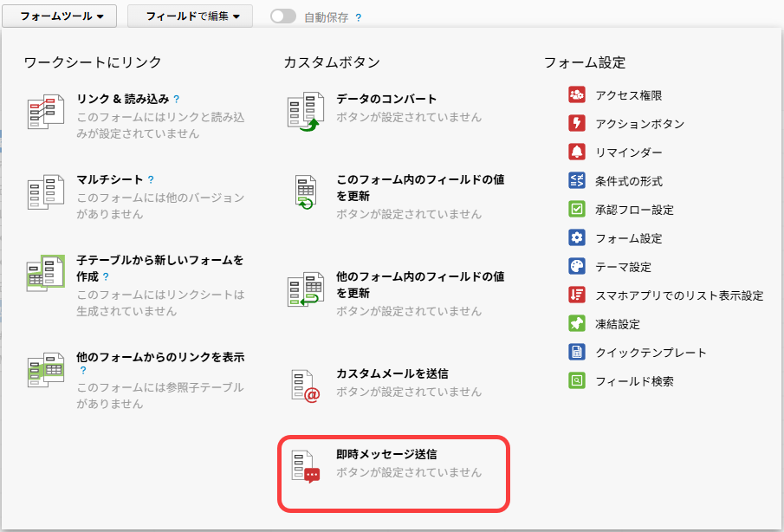
Task: Click text このフォームにはリンクシートは生成されていません
Action: [x=160, y=302]
